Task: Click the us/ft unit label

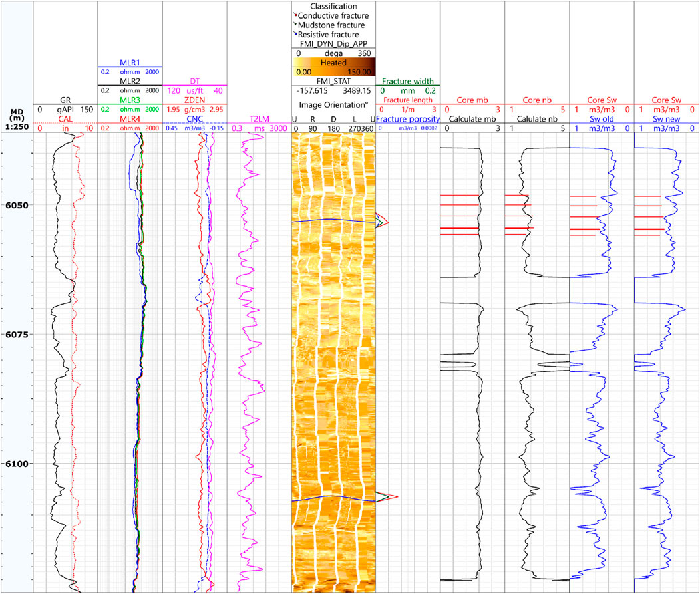Action: [x=195, y=91]
